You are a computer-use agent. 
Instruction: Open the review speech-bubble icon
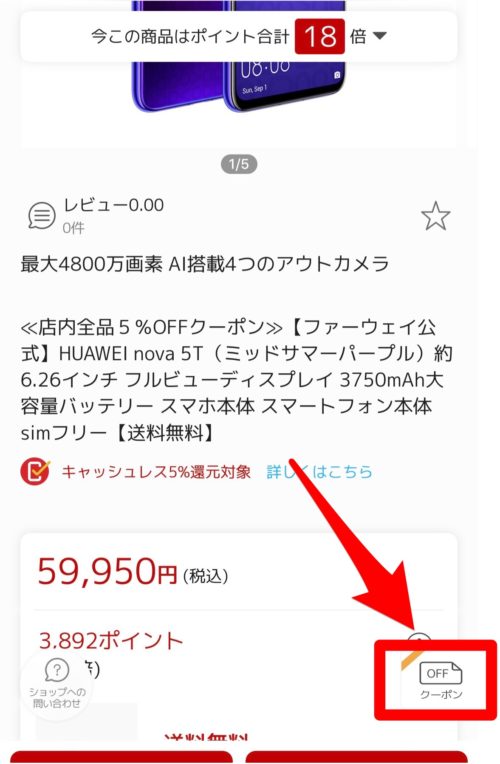(x=41, y=215)
